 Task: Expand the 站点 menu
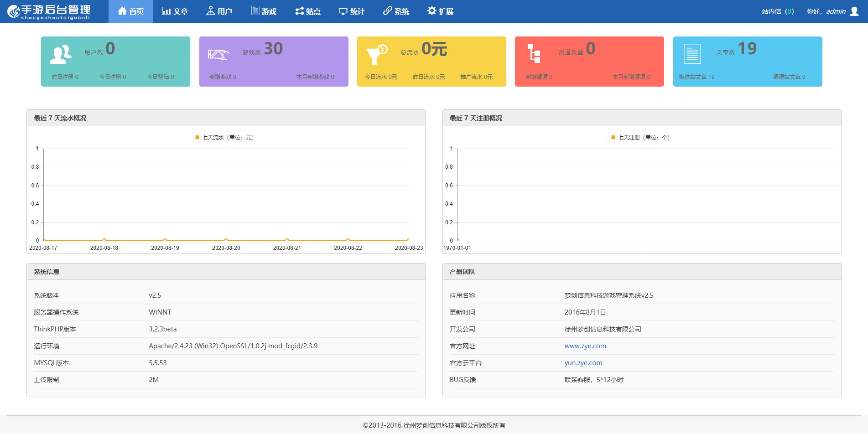(308, 11)
